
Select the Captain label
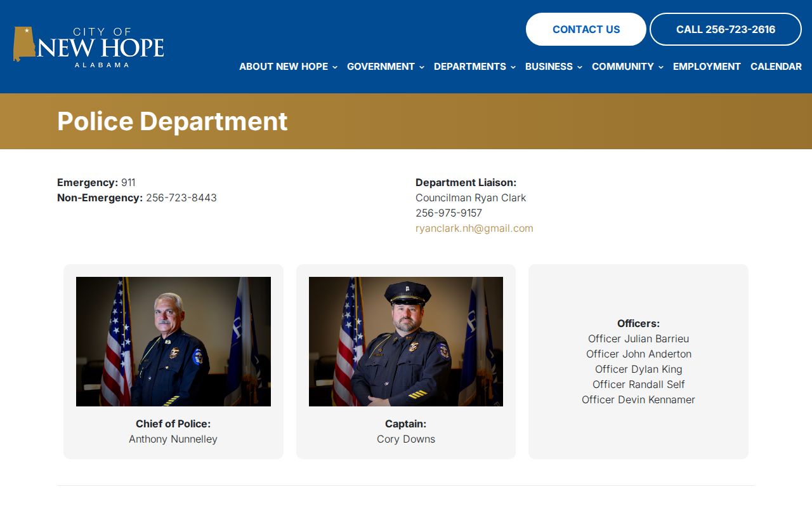(406, 424)
